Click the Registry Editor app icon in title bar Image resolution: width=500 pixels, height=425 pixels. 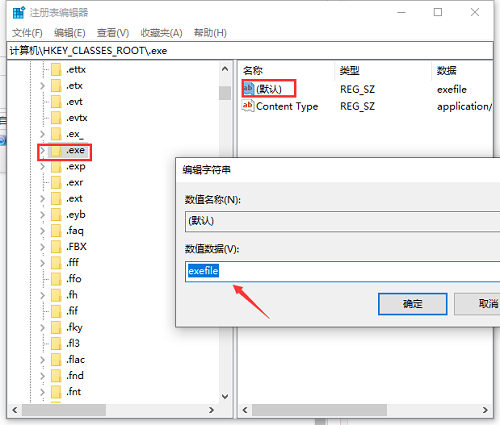(x=19, y=13)
